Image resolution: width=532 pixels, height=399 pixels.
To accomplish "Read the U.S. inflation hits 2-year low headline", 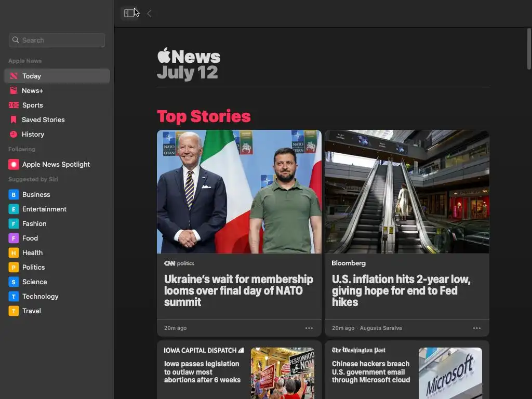I will tap(401, 290).
